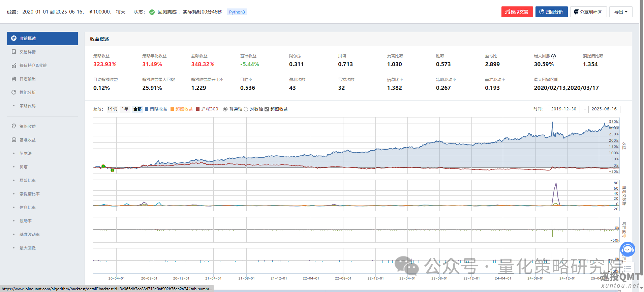The width and height of the screenshot is (644, 292).
Task: Open 夏普比率 in the sidebar
Action: (27, 181)
